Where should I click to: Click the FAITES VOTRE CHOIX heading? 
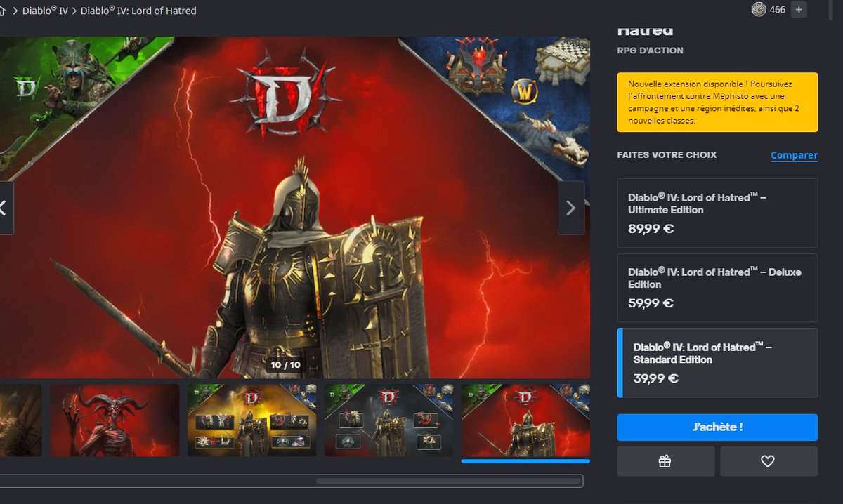pyautogui.click(x=667, y=154)
